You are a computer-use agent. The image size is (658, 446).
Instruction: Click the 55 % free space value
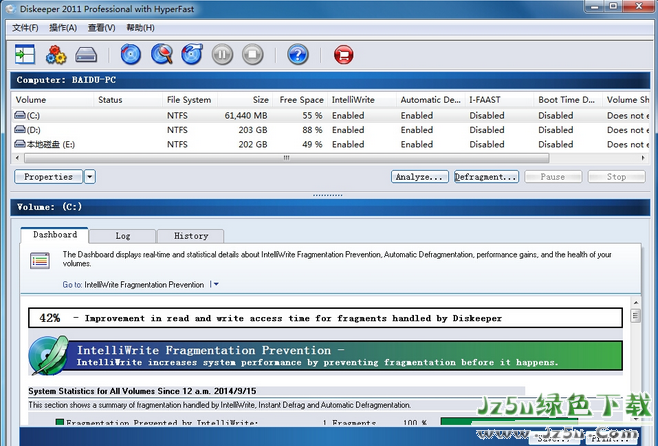[x=312, y=115]
